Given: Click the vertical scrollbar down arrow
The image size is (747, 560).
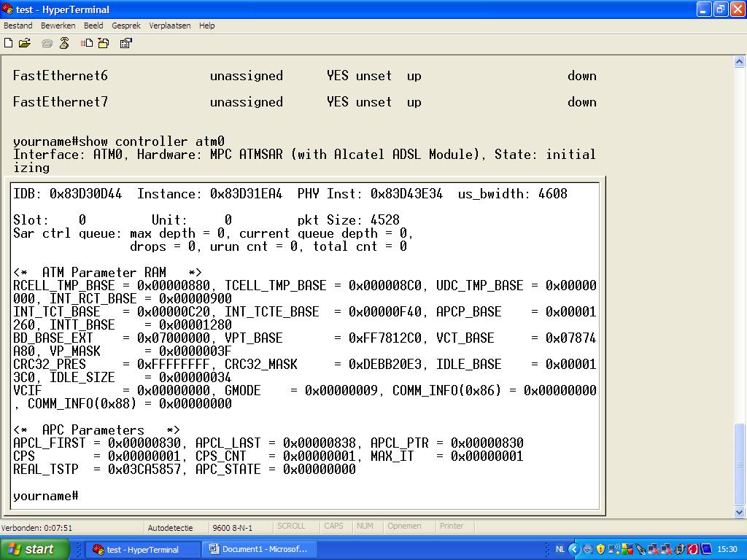Looking at the screenshot, I should (x=740, y=512).
